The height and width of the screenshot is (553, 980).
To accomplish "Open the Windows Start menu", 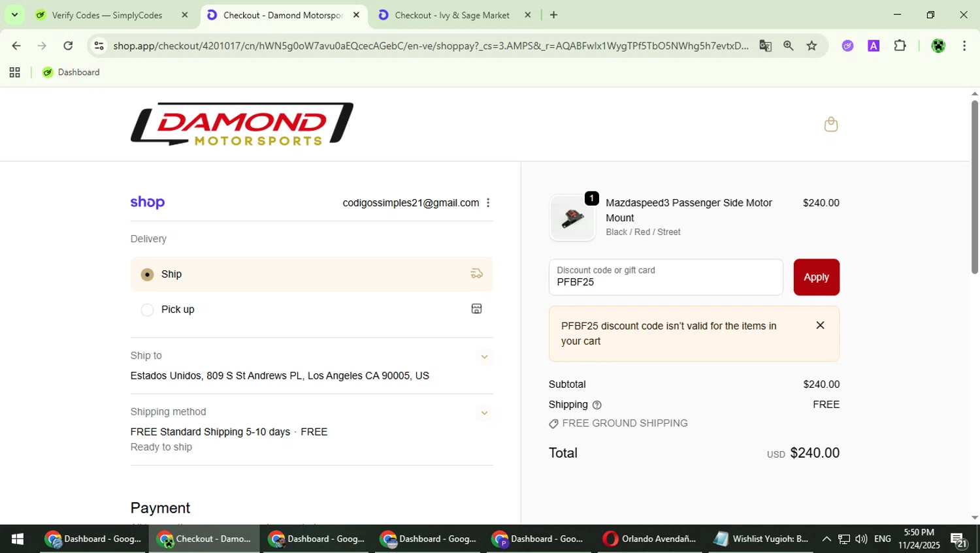I will point(18,539).
